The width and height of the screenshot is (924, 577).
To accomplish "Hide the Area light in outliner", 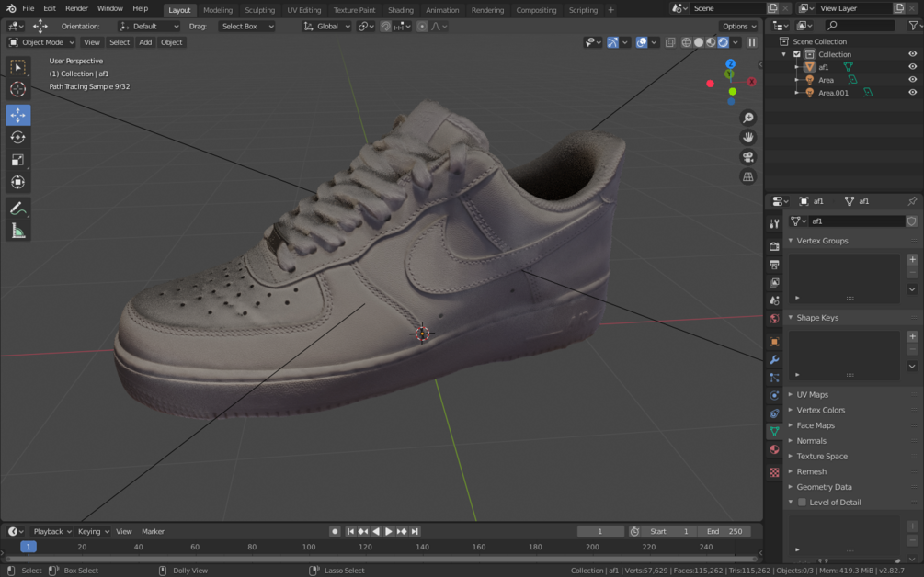I will (912, 80).
